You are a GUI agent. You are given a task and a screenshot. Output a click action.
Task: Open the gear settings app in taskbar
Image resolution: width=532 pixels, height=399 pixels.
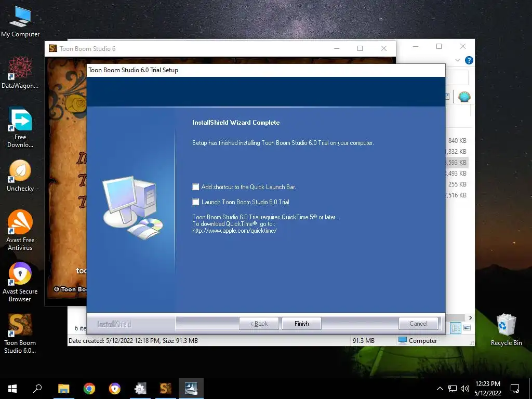[x=140, y=389]
